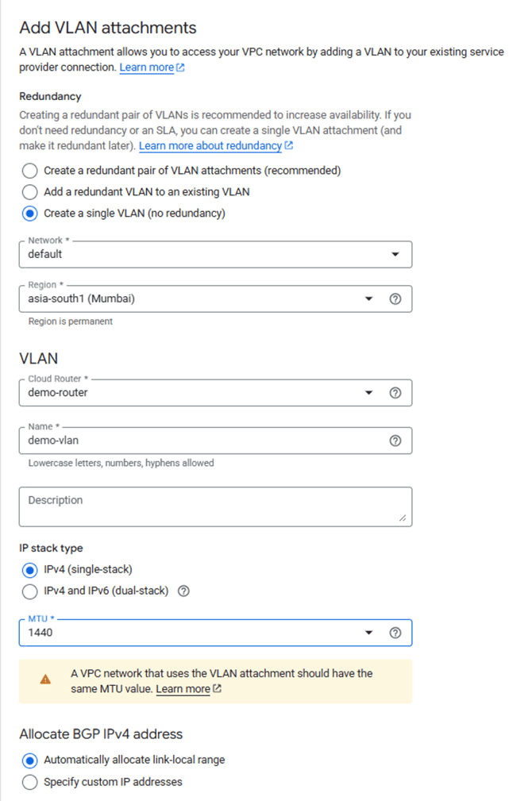
Task: Open the Region dropdown arrow
Action: 369,298
